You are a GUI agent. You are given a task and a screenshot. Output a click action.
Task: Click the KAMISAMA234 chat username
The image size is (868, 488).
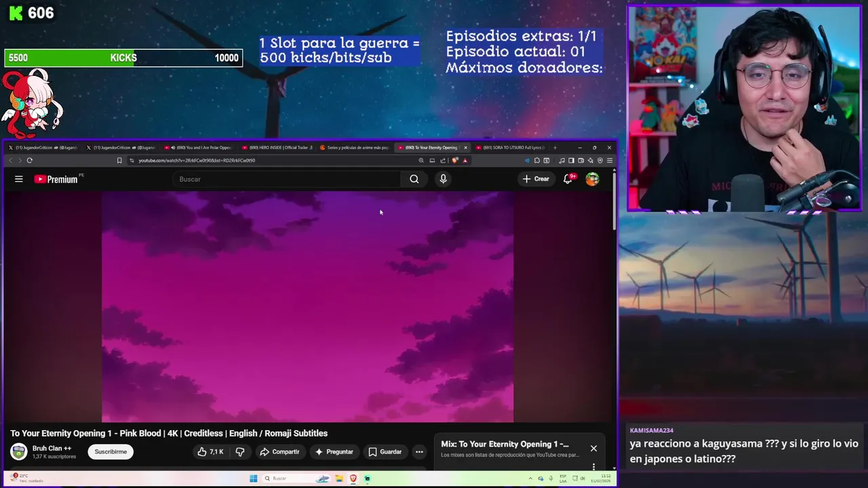click(x=651, y=430)
